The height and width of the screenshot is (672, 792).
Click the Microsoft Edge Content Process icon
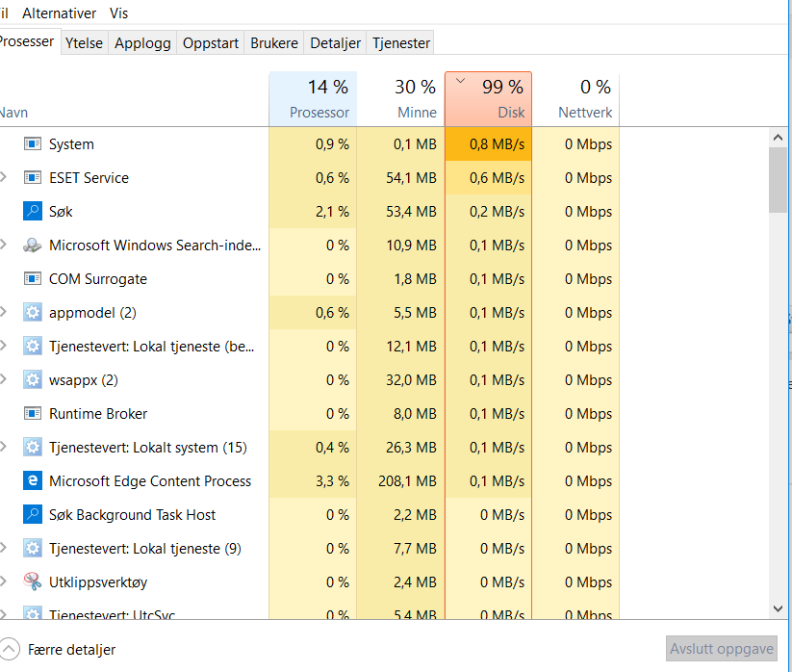click(x=33, y=481)
